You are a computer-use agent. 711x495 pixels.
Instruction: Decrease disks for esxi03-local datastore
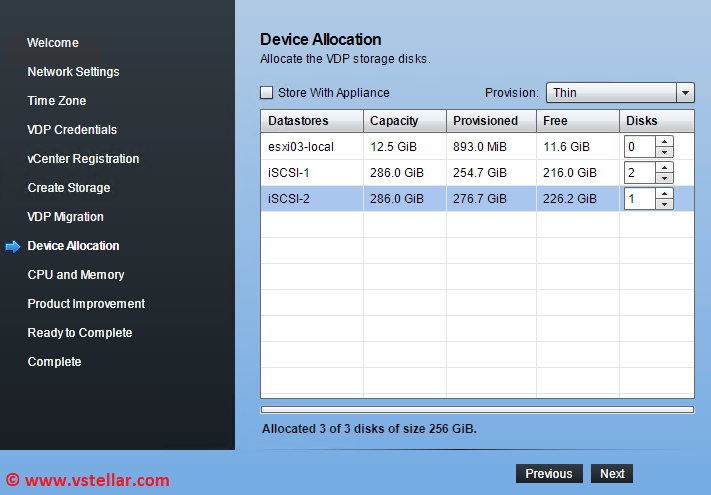pyautogui.click(x=664, y=152)
